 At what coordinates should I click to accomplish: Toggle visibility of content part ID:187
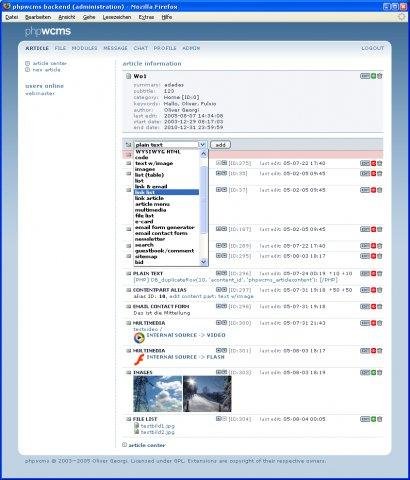(373, 229)
